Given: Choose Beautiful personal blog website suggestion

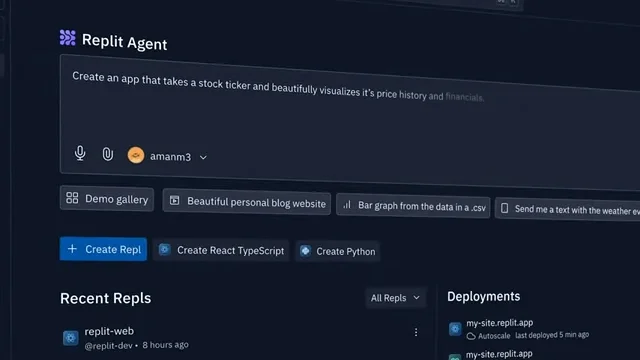Looking at the screenshot, I should coord(247,202).
